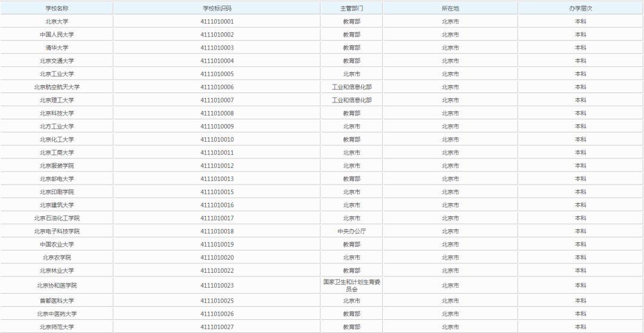Screen dimensions: 644x333
Task: Click the code 4111010005
Action: tap(217, 74)
